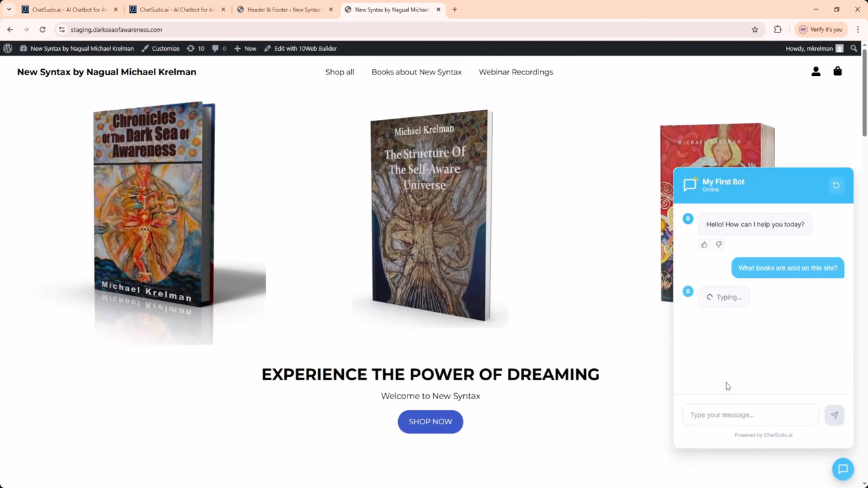Expand the Howdy, mkrelman account menu
The height and width of the screenshot is (488, 868).
814,48
